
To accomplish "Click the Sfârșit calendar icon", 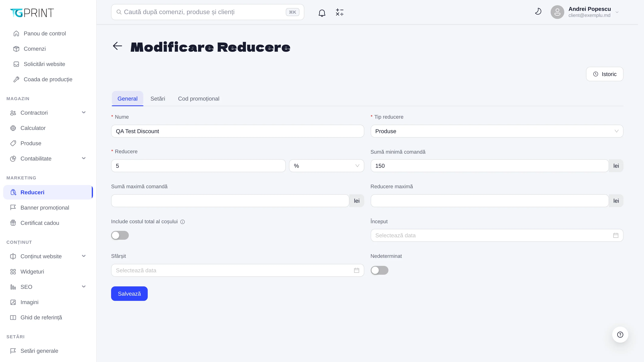I will coord(356,270).
